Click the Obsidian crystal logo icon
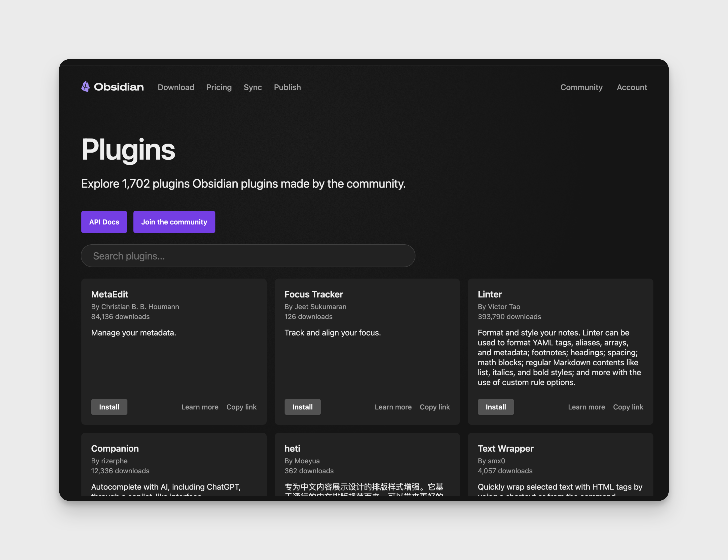This screenshot has height=560, width=728. [86, 87]
